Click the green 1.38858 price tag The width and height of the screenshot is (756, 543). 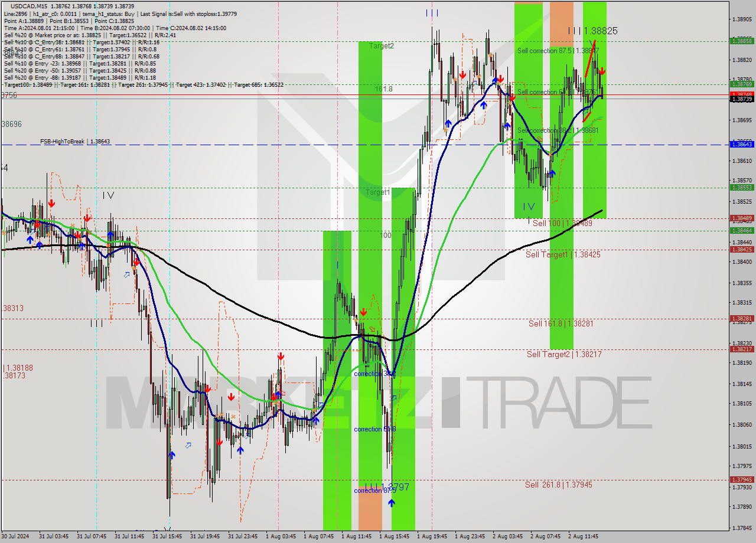click(x=741, y=41)
